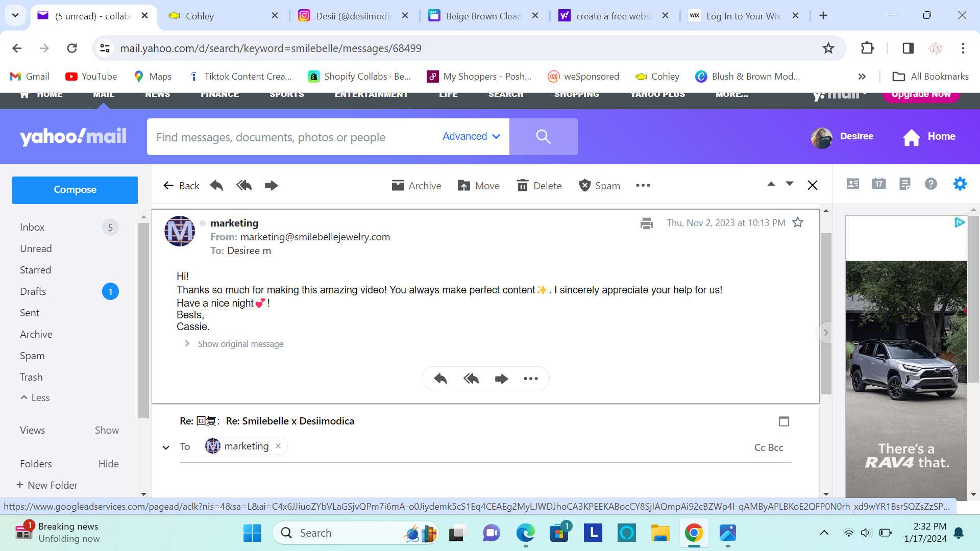Add recipients via Cc Bcc link
Viewport: 980px width, 551px height.
click(x=768, y=447)
